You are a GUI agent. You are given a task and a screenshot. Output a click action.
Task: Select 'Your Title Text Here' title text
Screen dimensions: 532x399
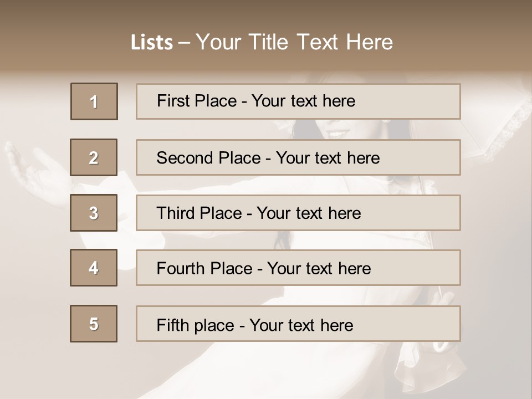click(294, 43)
